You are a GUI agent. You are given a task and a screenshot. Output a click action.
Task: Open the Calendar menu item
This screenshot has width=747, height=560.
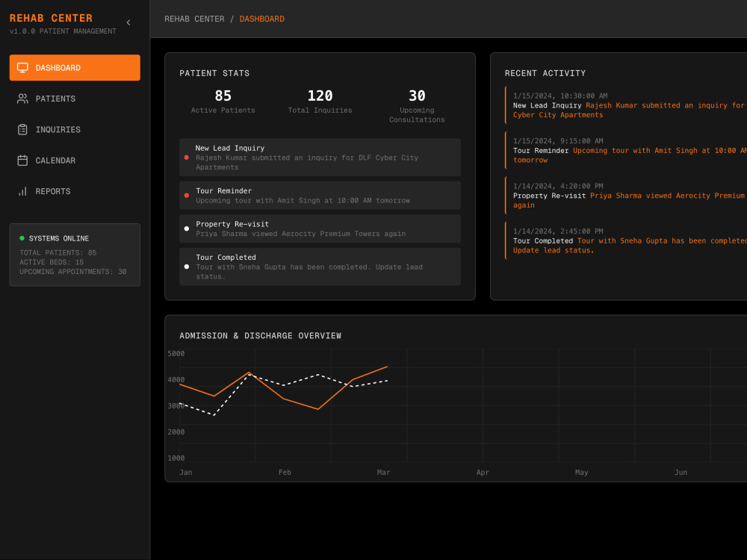click(x=75, y=161)
